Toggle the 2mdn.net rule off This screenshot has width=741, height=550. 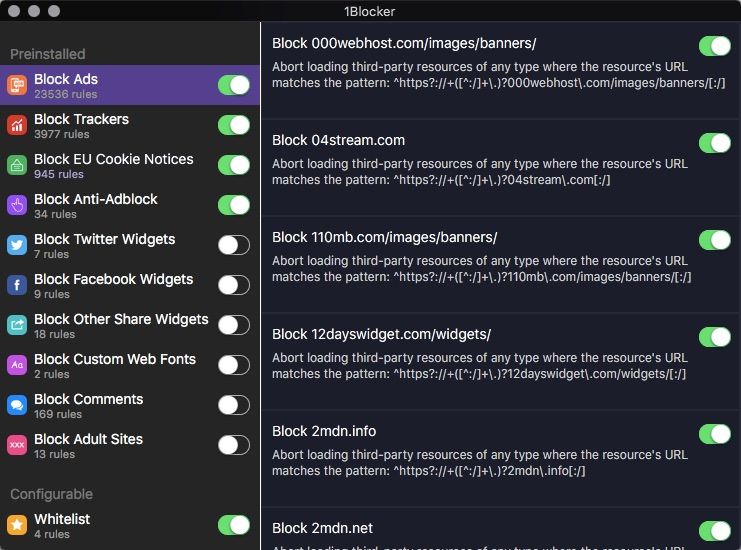tap(715, 531)
